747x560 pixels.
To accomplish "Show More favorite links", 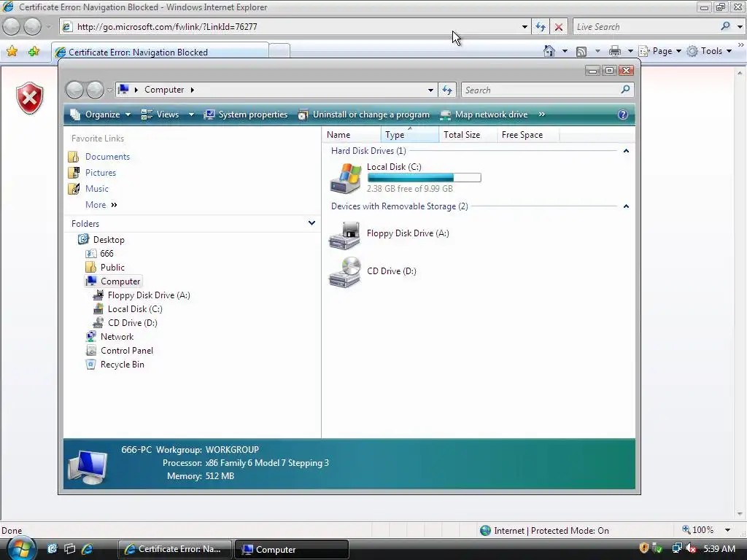I will (101, 205).
